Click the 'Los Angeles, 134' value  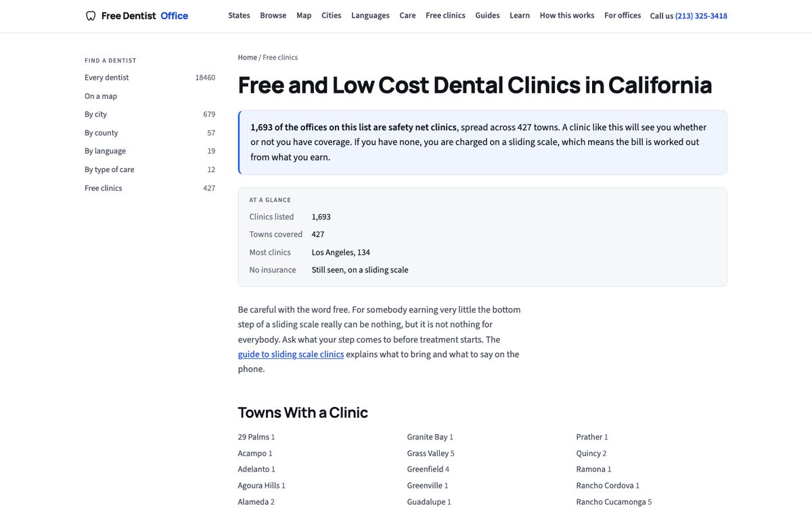pos(341,252)
